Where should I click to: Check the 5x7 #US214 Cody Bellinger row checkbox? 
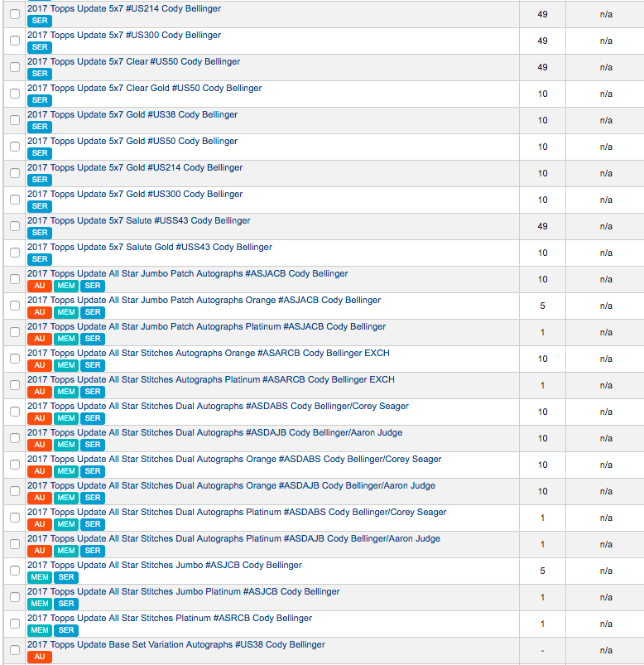15,14
